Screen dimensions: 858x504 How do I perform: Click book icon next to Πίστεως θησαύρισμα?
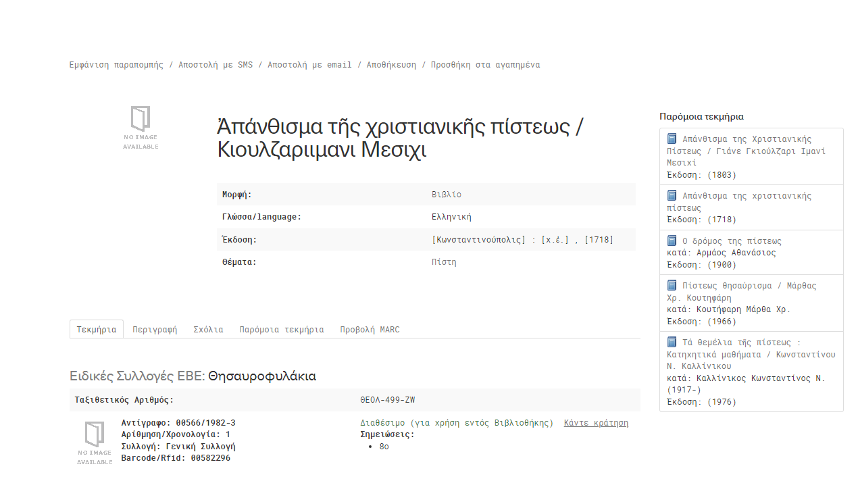point(672,286)
